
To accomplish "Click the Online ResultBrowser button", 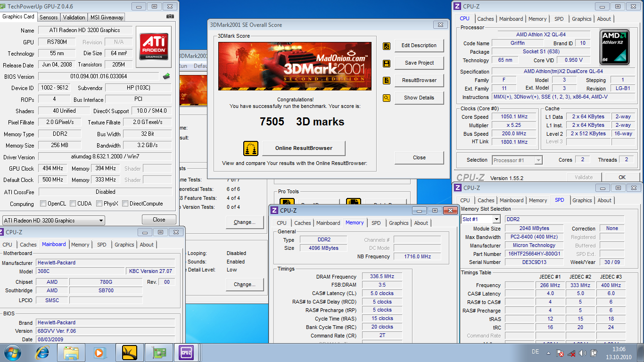I will [x=304, y=148].
